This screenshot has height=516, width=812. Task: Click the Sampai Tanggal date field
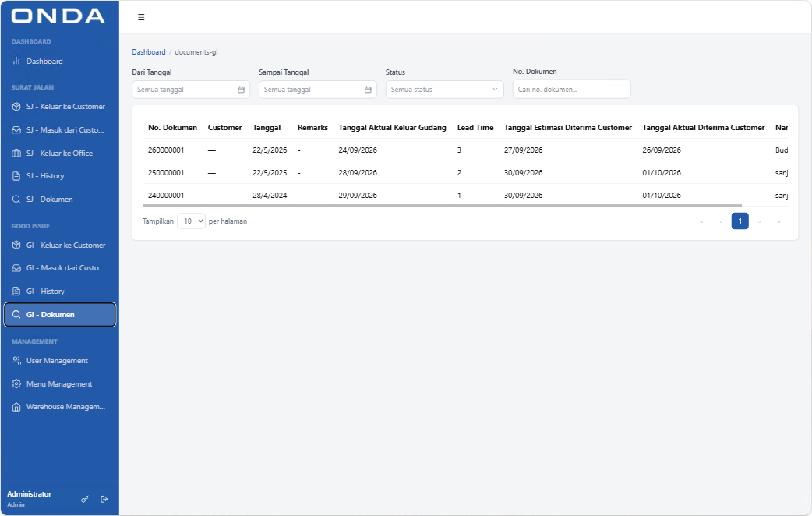317,89
